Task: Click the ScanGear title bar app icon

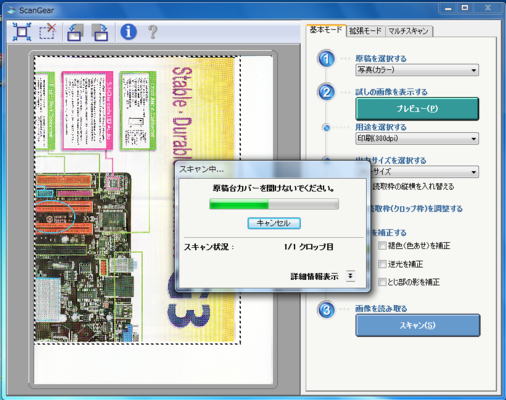Action: tap(11, 10)
